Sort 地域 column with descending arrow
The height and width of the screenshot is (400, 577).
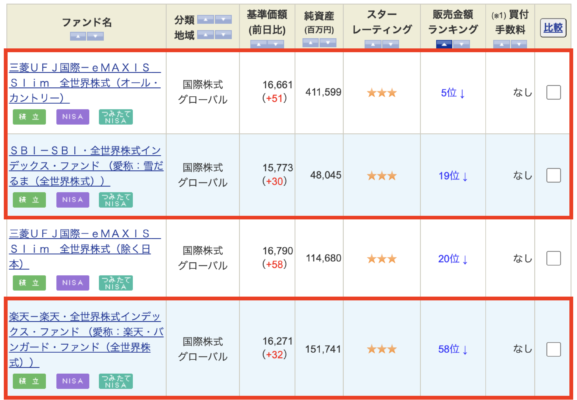pyautogui.click(x=223, y=35)
